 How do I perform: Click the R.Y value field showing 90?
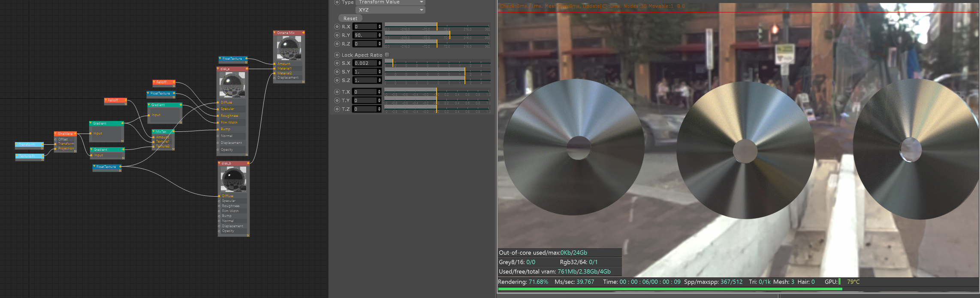click(x=365, y=35)
